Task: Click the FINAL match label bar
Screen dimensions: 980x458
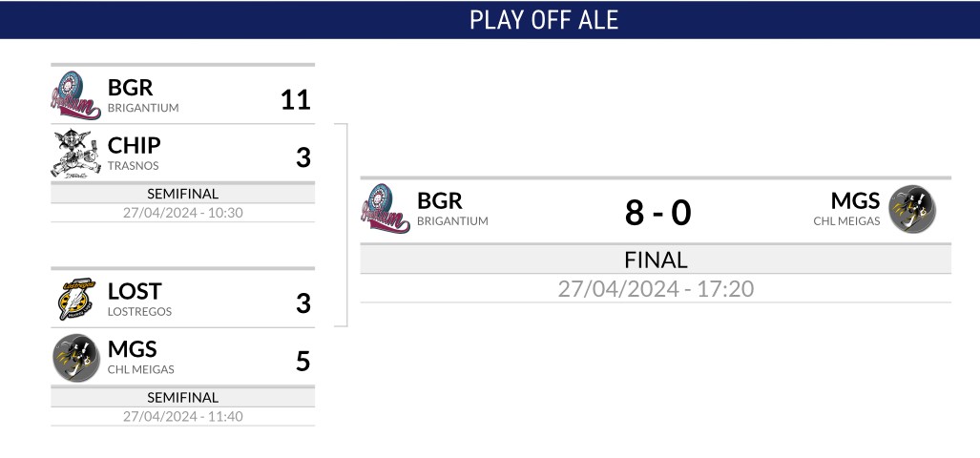Action: click(656, 260)
